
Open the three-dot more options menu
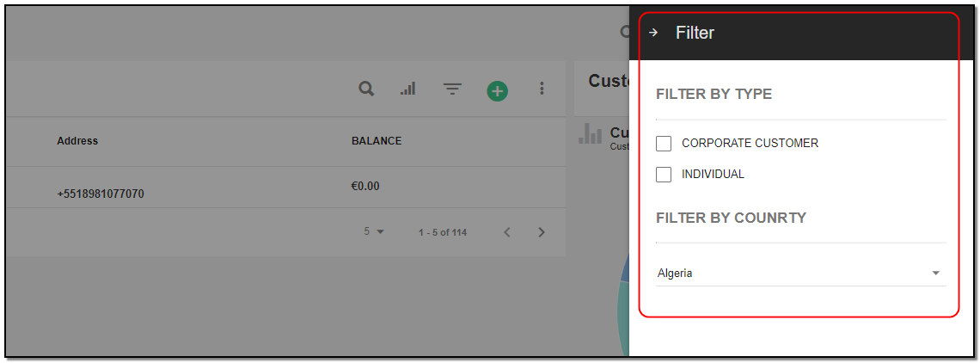[542, 89]
